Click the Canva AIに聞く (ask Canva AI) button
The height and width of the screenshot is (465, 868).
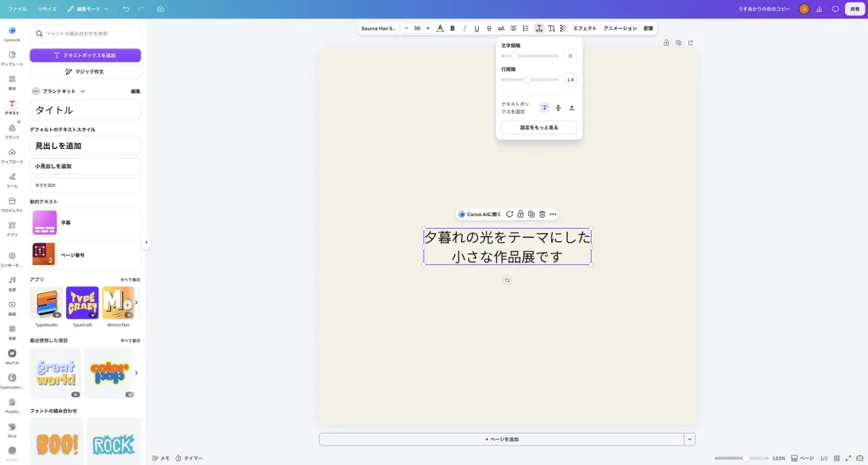tap(480, 214)
